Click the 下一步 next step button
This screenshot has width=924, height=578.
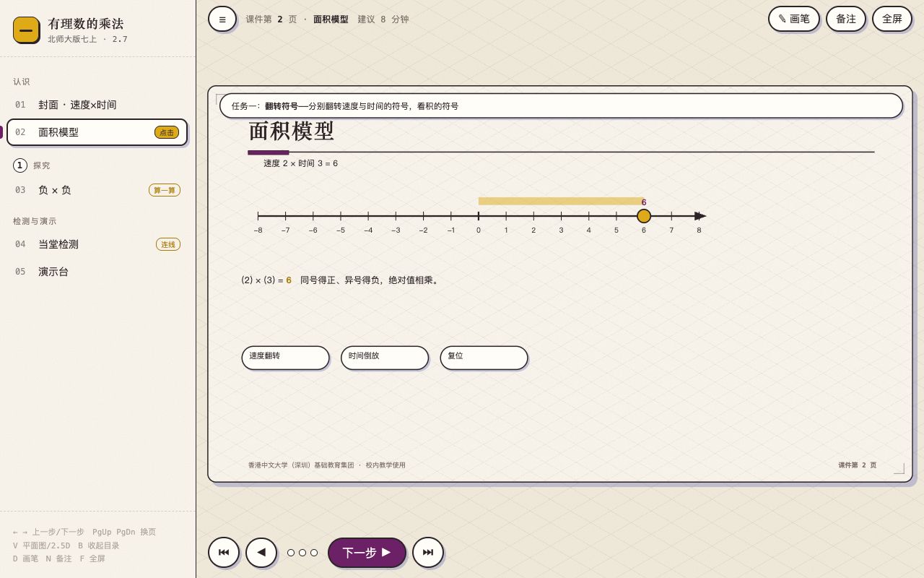pyautogui.click(x=367, y=553)
